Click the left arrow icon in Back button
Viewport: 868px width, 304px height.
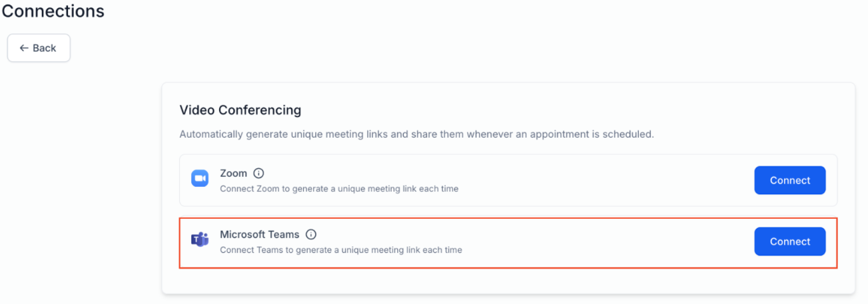(x=24, y=48)
